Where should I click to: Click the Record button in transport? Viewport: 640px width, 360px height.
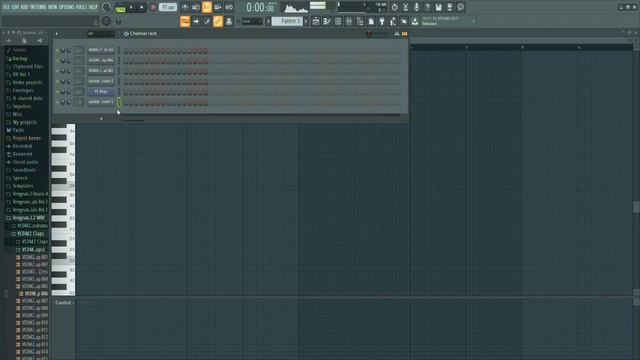tap(153, 7)
